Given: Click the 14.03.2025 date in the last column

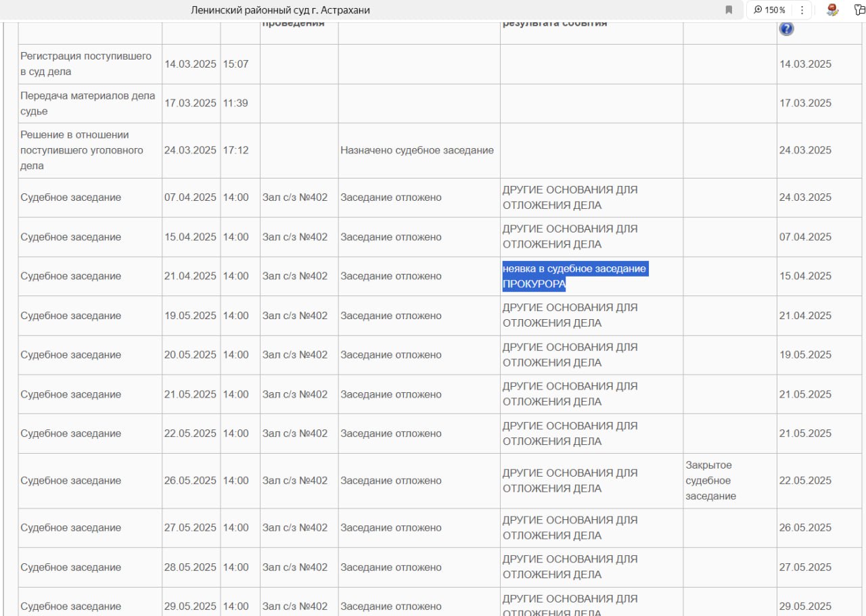Looking at the screenshot, I should [x=805, y=64].
